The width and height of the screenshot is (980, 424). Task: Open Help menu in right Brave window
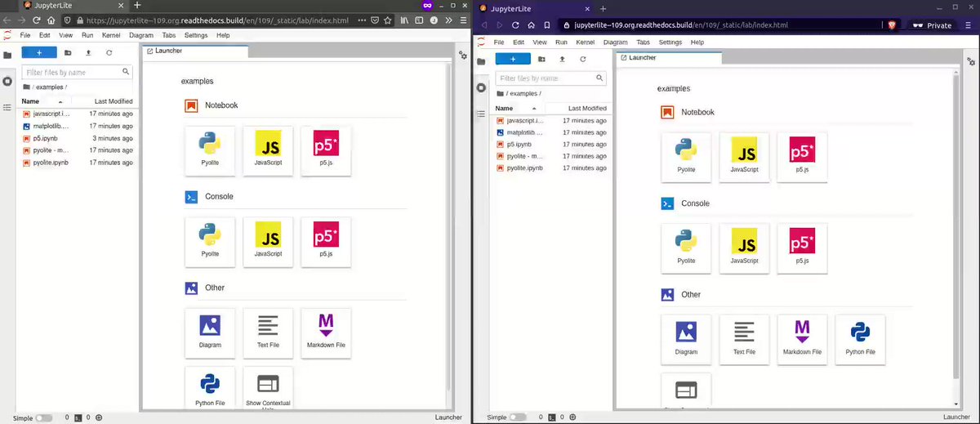pyautogui.click(x=697, y=42)
